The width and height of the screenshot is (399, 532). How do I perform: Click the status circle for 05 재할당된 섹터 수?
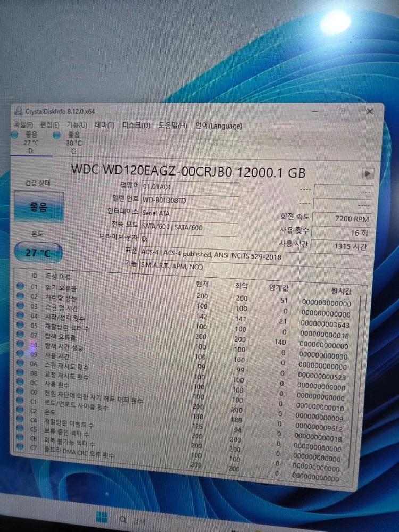click(20, 325)
